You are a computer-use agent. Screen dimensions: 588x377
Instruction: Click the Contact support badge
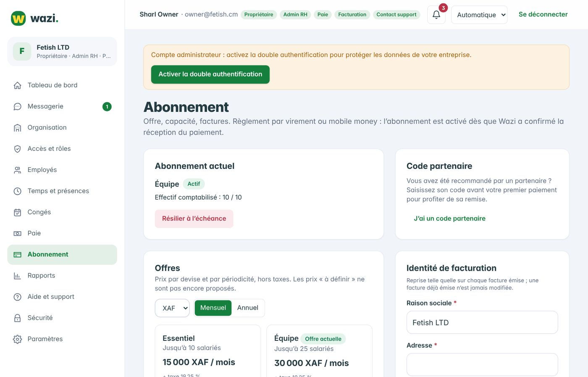pos(396,15)
